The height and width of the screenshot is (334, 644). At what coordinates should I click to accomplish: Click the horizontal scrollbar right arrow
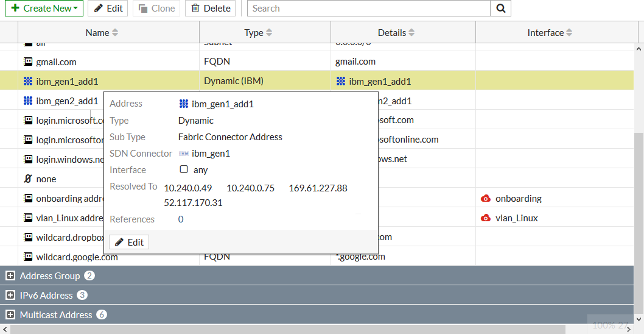pos(629,329)
